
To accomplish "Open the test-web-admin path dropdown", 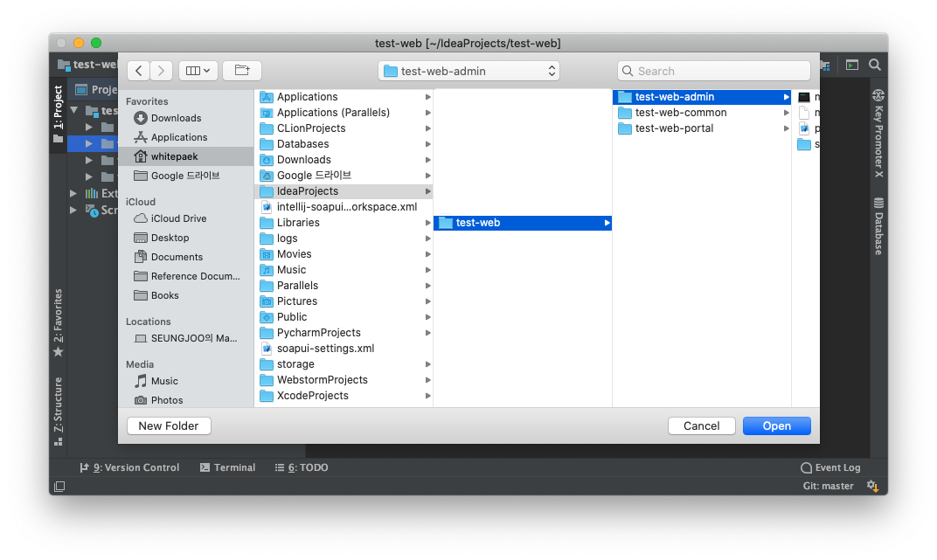I will click(469, 71).
